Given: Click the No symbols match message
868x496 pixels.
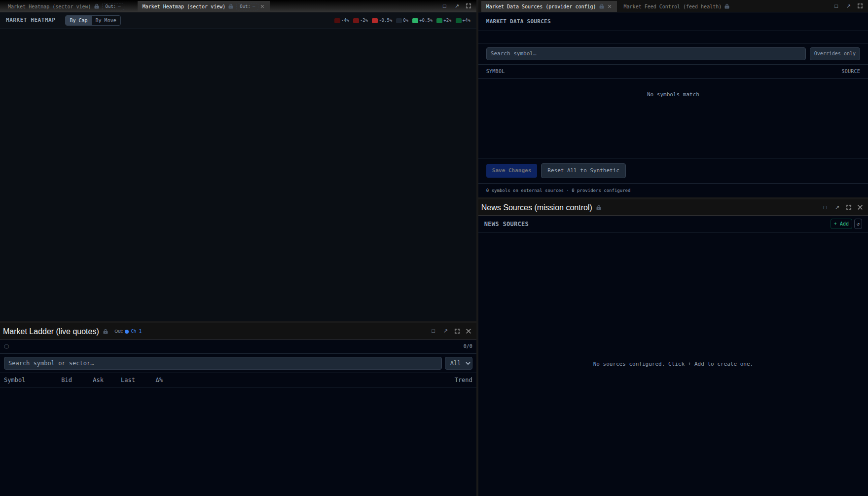Looking at the screenshot, I should tap(673, 95).
